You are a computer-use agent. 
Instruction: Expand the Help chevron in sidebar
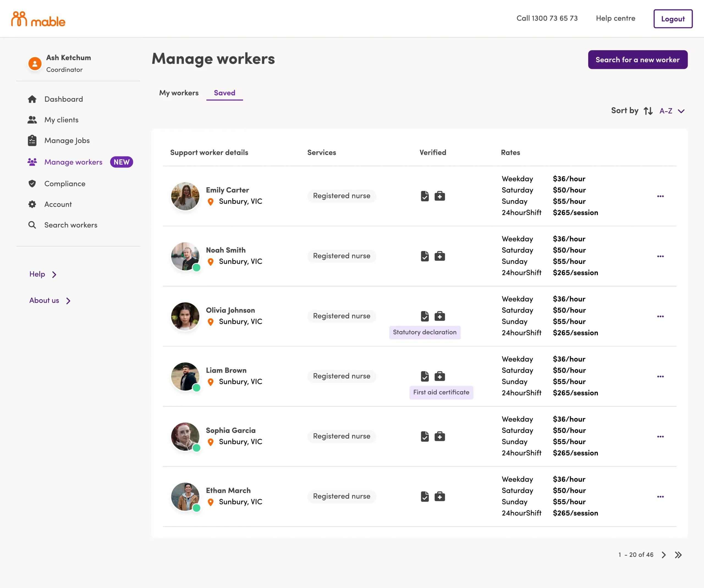click(x=54, y=275)
